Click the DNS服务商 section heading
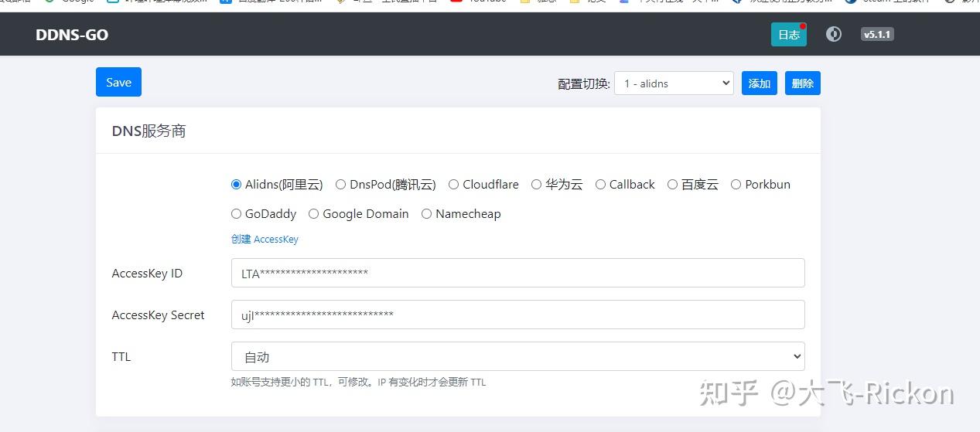Viewport: 980px width, 432px height. point(149,131)
